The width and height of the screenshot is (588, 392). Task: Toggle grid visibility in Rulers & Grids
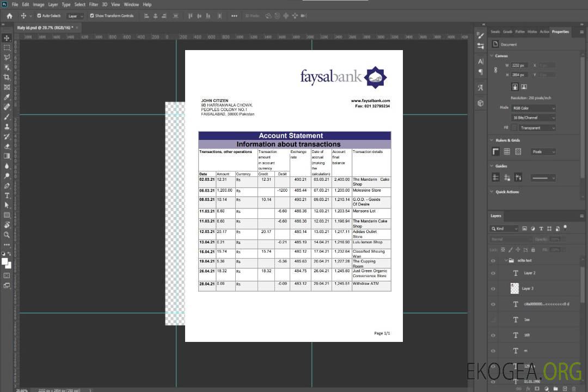point(507,151)
